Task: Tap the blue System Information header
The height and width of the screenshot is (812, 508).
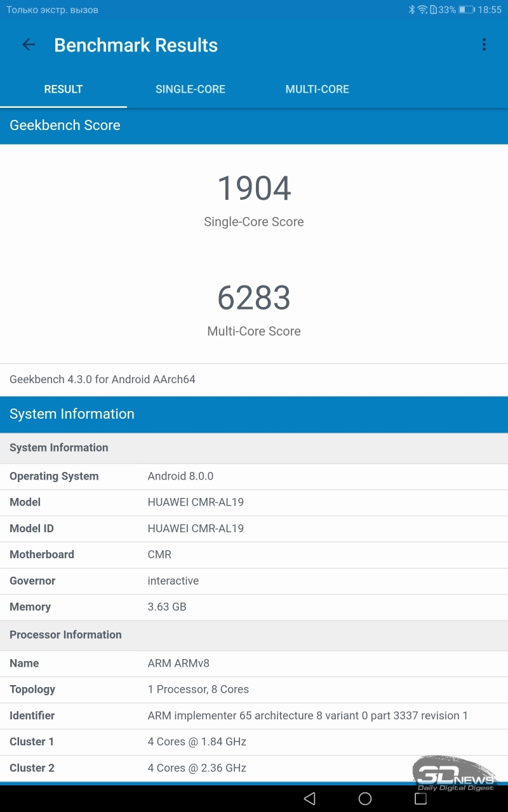Action: 254,414
